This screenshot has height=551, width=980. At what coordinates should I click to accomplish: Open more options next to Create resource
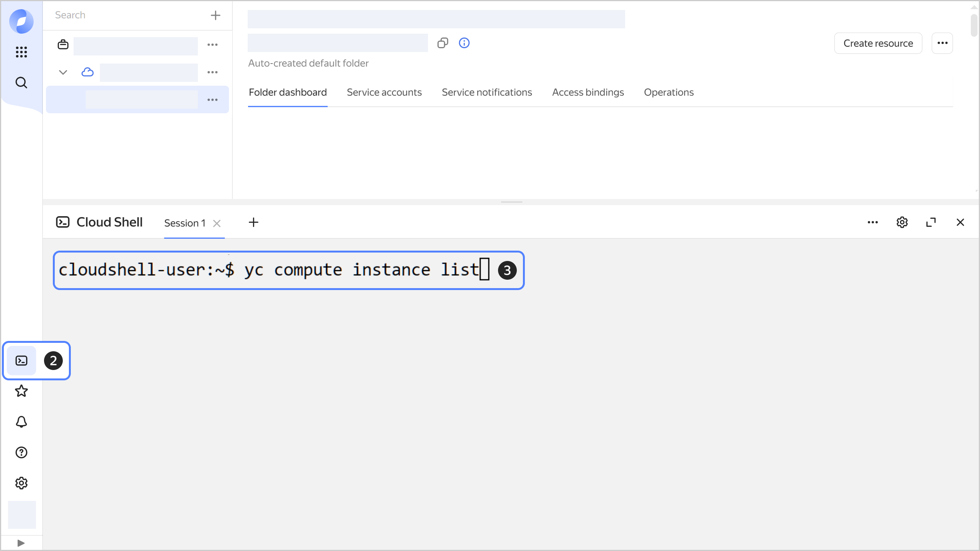coord(942,43)
